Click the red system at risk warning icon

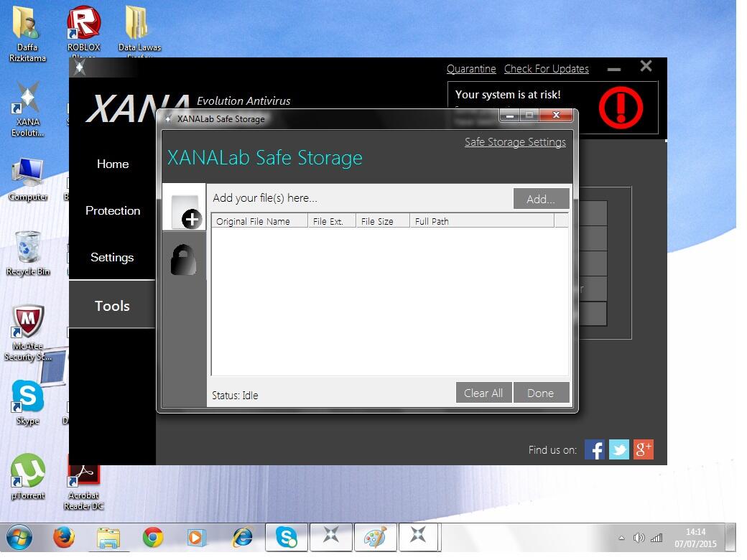pyautogui.click(x=621, y=108)
